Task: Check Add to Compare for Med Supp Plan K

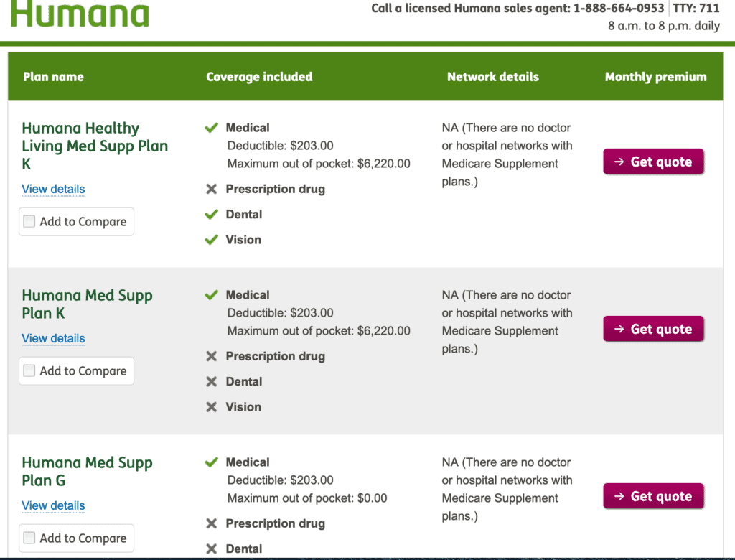Action: pyautogui.click(x=29, y=371)
